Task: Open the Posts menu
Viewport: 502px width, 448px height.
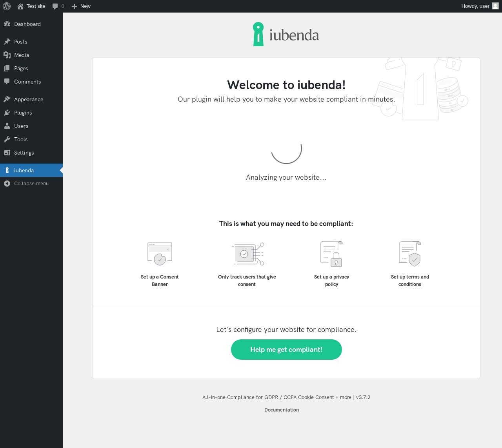Action: coord(31,42)
